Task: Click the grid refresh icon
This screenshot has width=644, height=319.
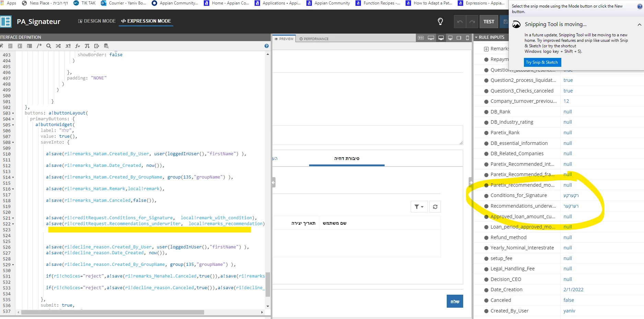Action: click(435, 207)
